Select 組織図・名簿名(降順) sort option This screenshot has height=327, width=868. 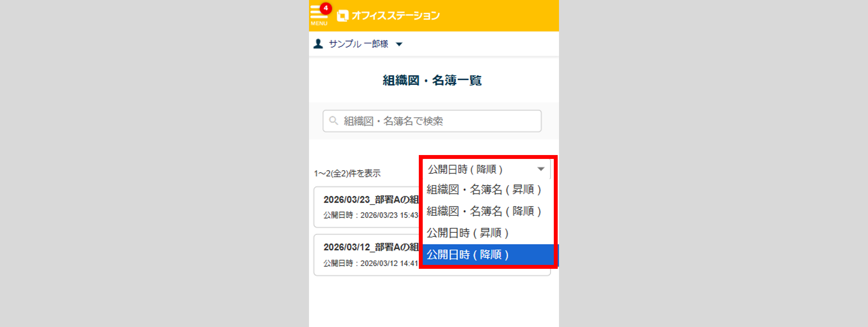pos(488,211)
